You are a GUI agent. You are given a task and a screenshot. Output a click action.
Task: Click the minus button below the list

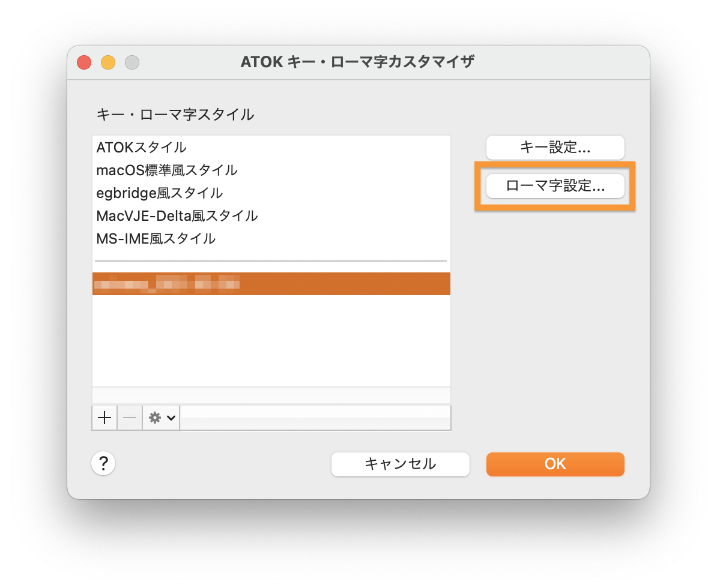[129, 418]
